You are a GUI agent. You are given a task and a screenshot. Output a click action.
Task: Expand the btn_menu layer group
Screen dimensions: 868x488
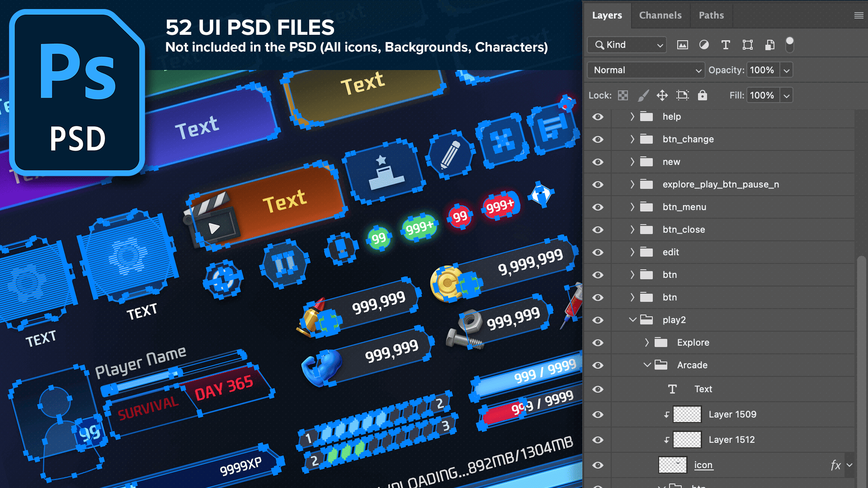pyautogui.click(x=632, y=207)
